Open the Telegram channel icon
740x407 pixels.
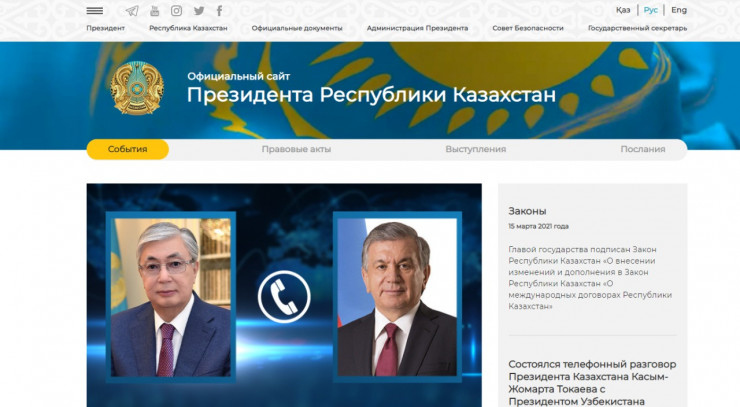click(x=132, y=10)
